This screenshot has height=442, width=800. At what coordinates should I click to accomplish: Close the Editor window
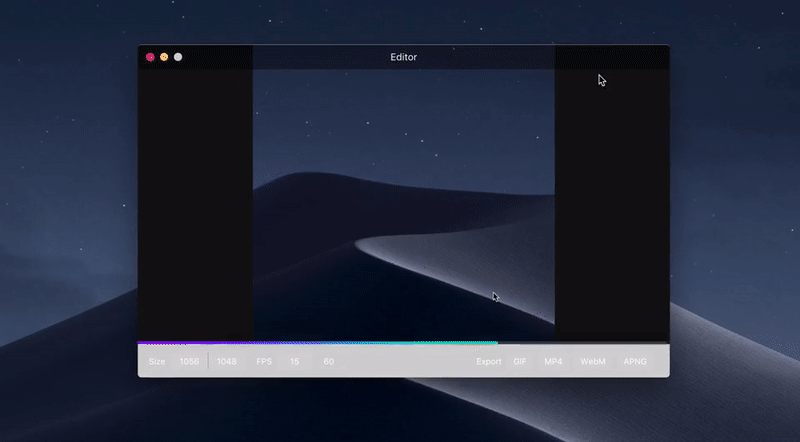click(x=150, y=57)
